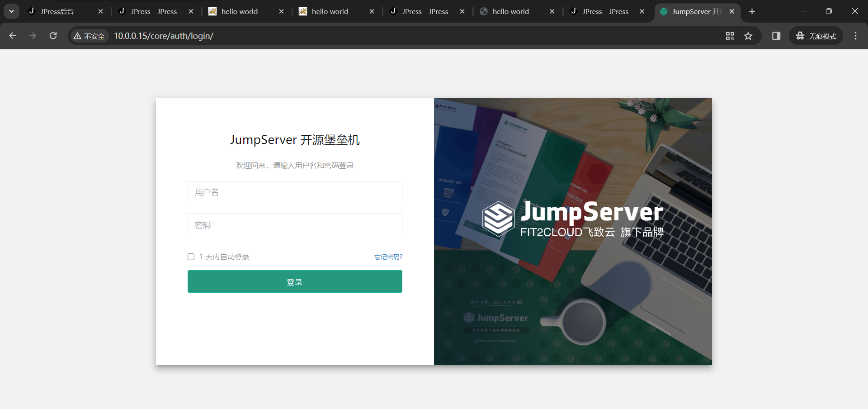Open the tab search dropdown arrow

(x=11, y=11)
